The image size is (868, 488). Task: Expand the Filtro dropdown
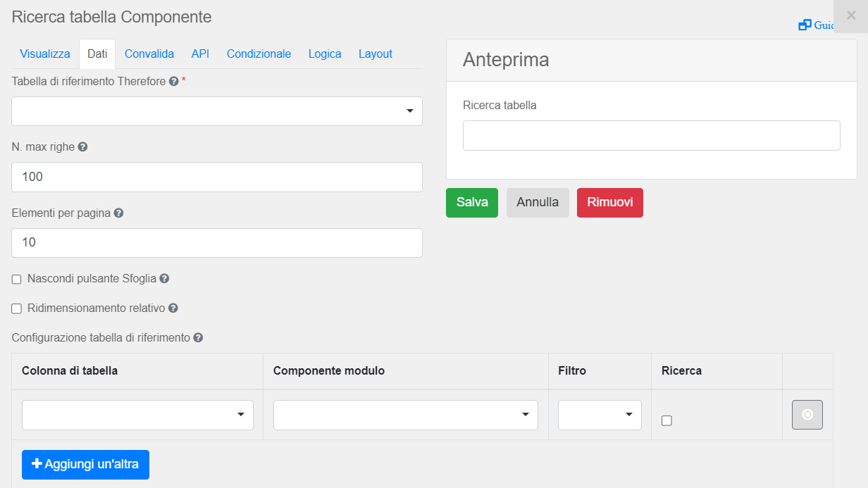click(x=600, y=415)
